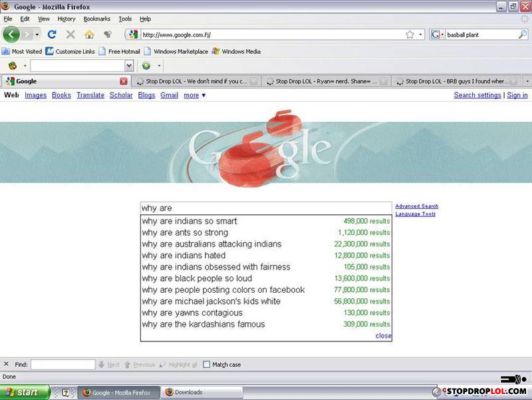Open the File menu
This screenshot has height=400, width=532.
[8, 19]
